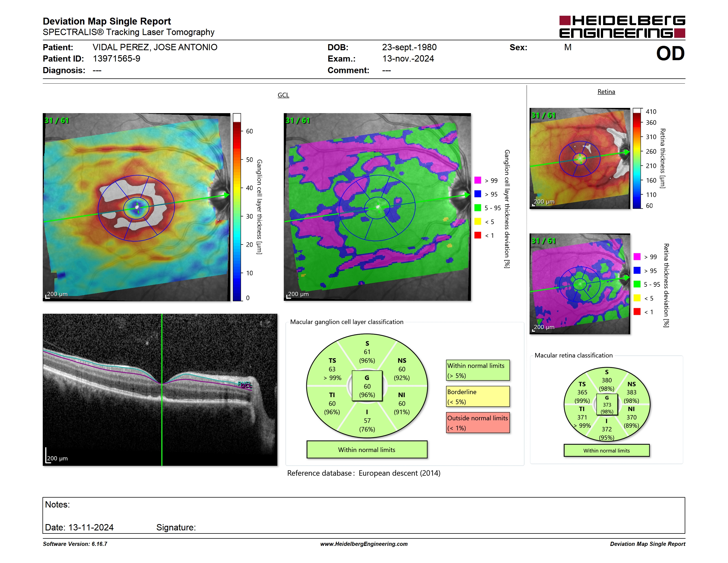Click the red < 1 swatch in GCL deviation legend

coord(478,235)
